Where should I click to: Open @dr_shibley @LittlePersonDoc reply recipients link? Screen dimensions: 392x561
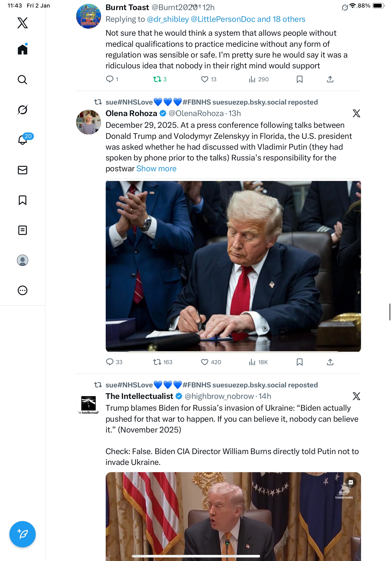pyautogui.click(x=226, y=19)
